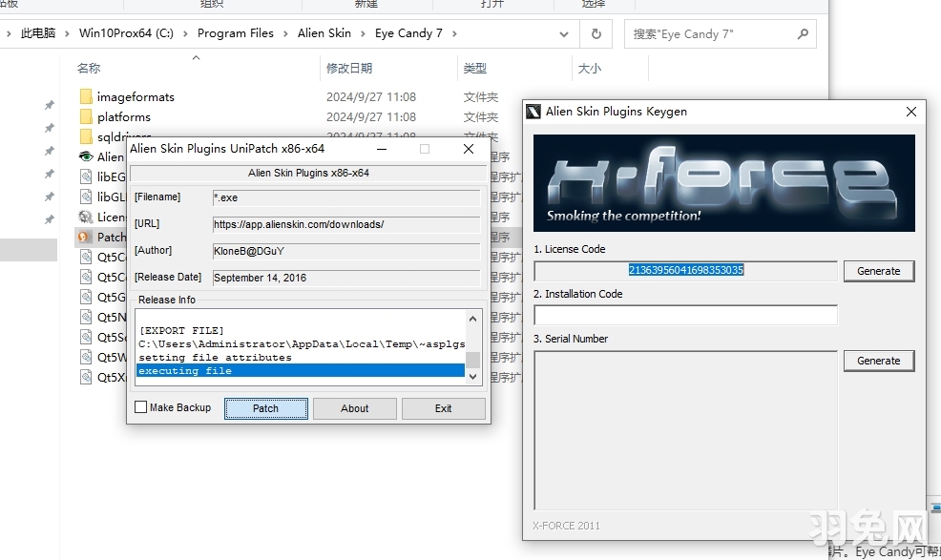Click the Installation Code input field
Image resolution: width=941 pixels, height=560 pixels.
pyautogui.click(x=684, y=315)
